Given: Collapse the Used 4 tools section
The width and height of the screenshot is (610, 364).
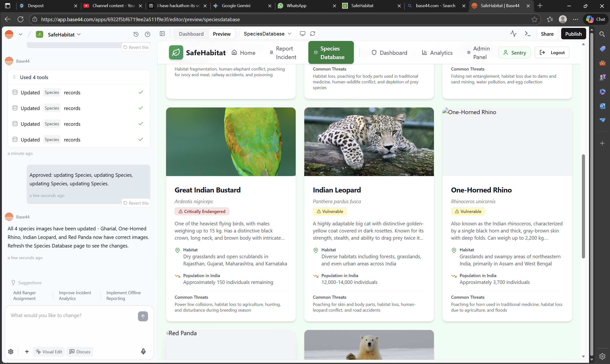Looking at the screenshot, I should (x=34, y=77).
